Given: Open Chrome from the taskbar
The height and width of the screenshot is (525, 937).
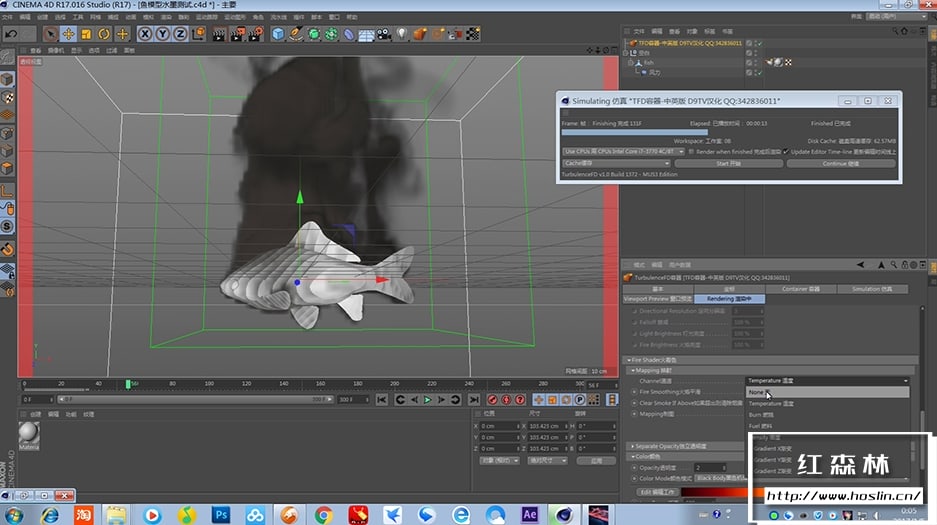Looking at the screenshot, I should [323, 514].
